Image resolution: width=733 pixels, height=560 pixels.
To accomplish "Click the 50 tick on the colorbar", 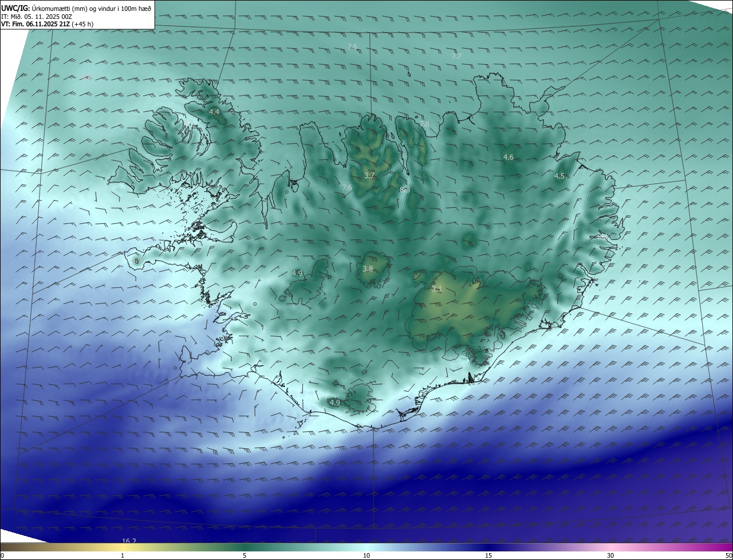I will pyautogui.click(x=728, y=555).
